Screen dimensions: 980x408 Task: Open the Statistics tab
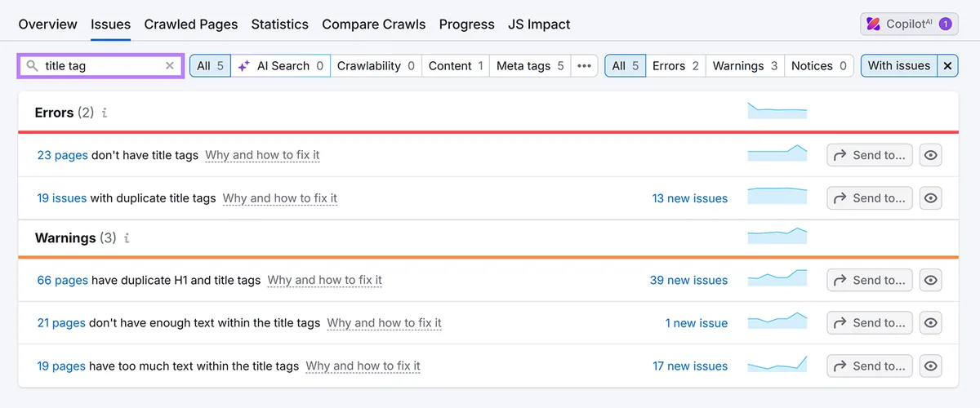(x=280, y=24)
